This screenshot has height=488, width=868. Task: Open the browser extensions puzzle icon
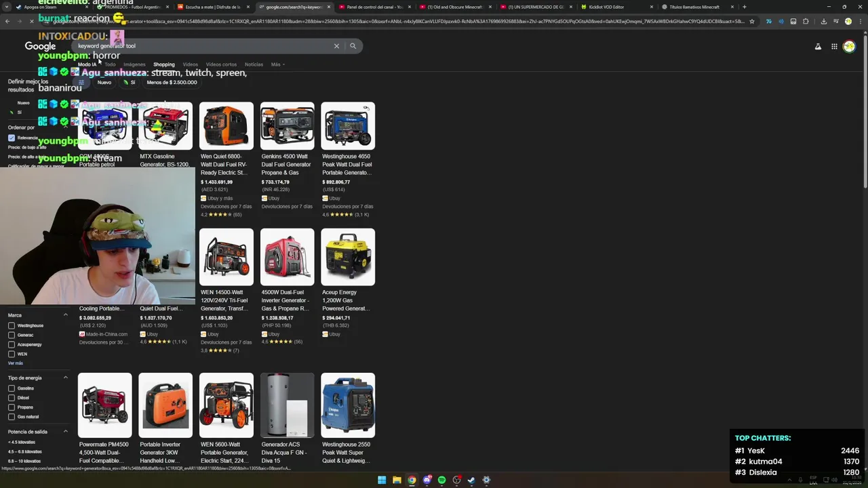tap(806, 21)
